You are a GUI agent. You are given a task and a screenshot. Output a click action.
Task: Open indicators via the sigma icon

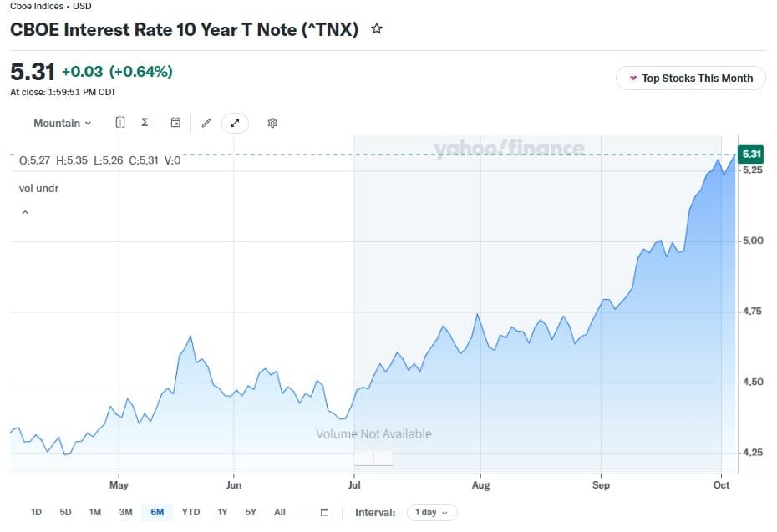(x=145, y=122)
